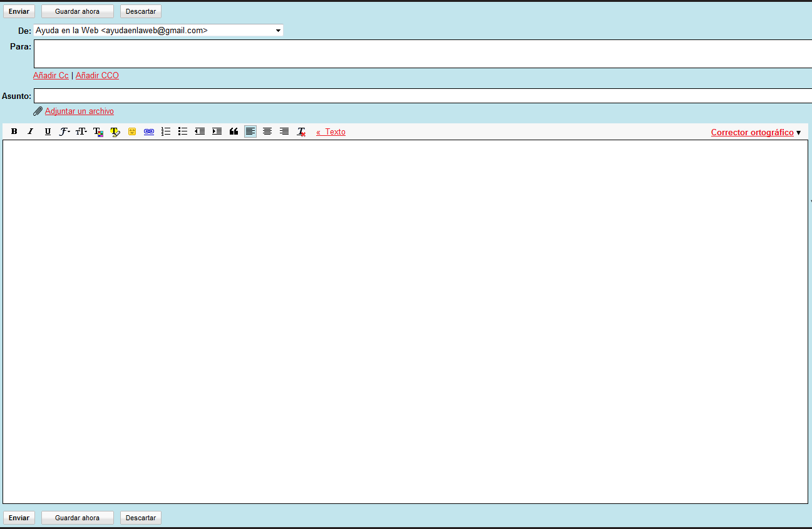Click into the Para recipients field
This screenshot has width=812, height=529.
pyautogui.click(x=423, y=54)
